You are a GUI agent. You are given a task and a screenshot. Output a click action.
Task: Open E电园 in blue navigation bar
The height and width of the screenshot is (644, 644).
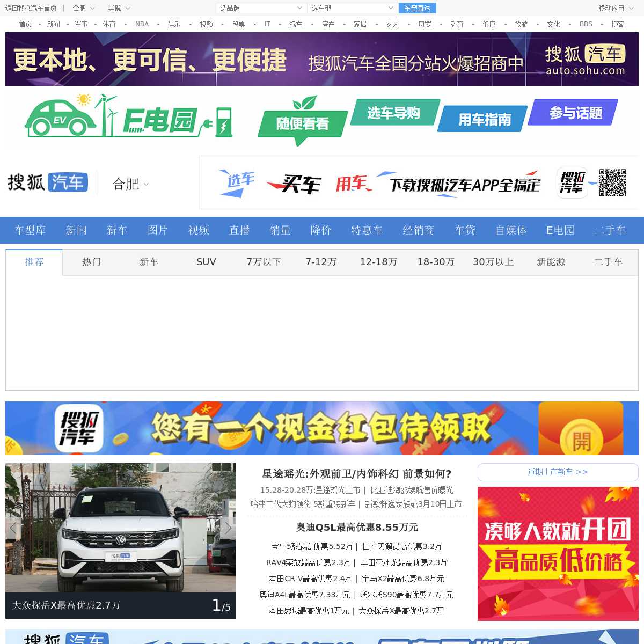coord(560,230)
